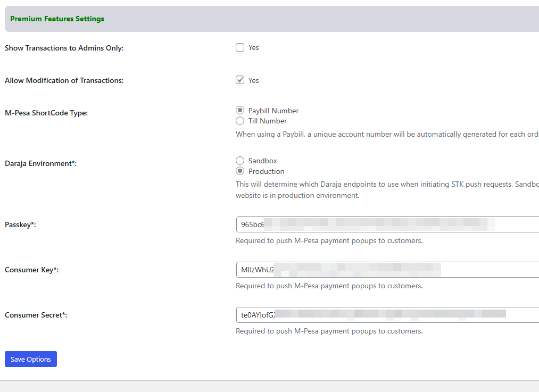The image size is (539, 392).
Task: Choose Till Number shortcode type
Action: point(240,121)
